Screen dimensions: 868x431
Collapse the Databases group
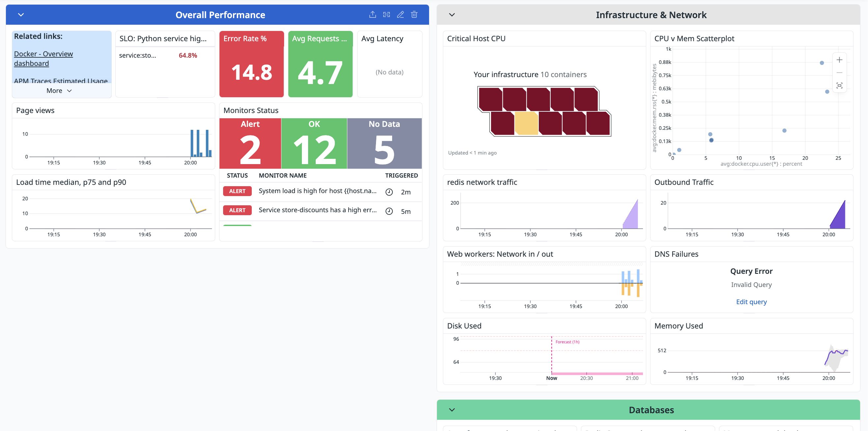(452, 410)
